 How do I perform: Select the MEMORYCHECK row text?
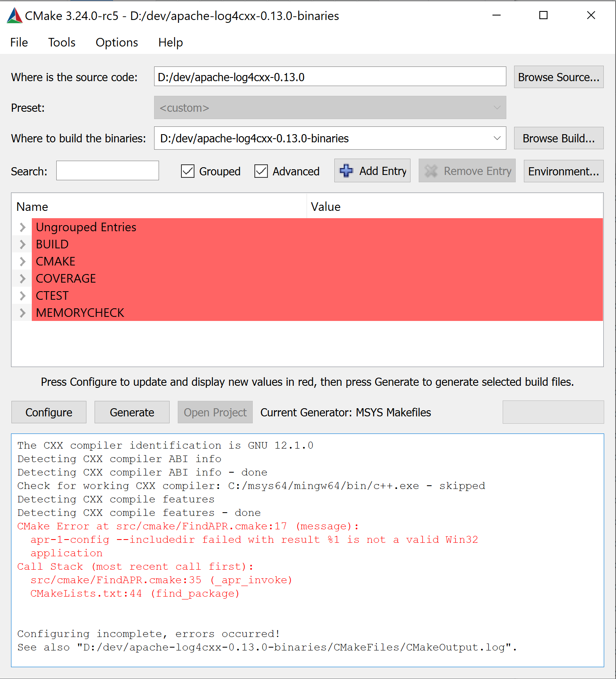pos(80,313)
